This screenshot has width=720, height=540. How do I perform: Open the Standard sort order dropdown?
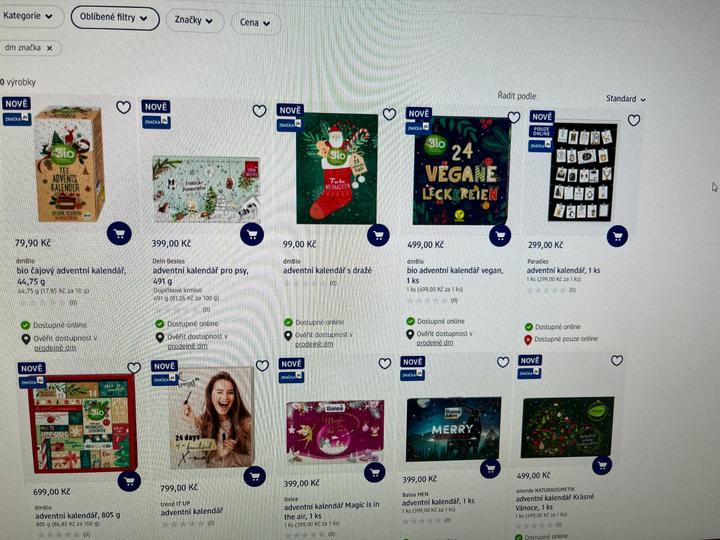point(625,99)
